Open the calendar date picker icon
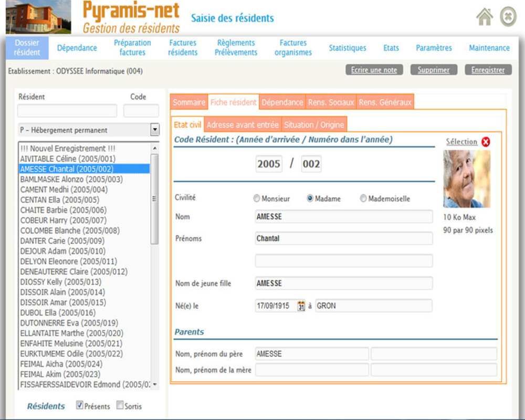The width and height of the screenshot is (525, 420). [301, 306]
